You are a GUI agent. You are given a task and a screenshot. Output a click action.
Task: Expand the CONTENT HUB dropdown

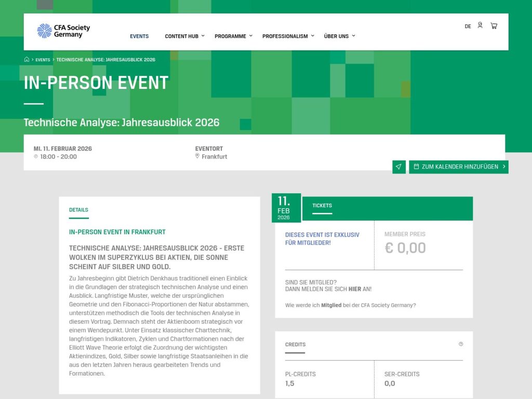[x=181, y=36]
